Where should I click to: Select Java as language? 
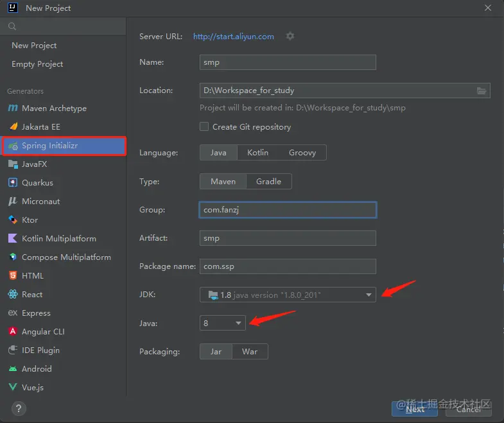218,152
